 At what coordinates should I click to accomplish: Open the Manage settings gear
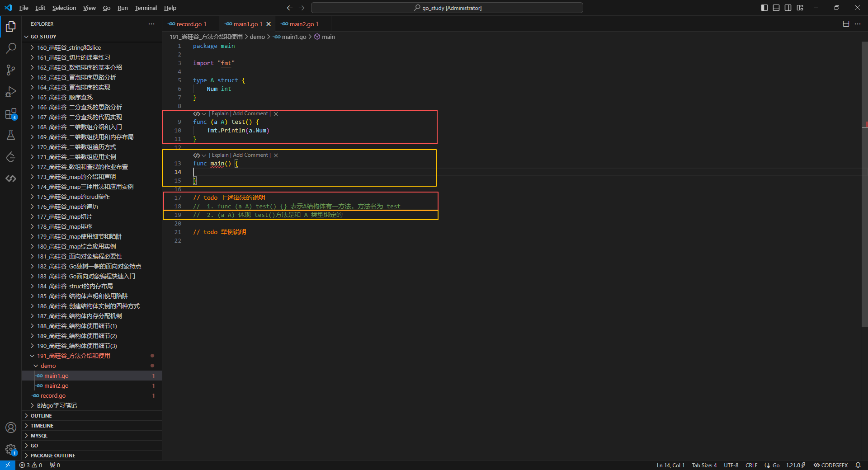(11, 449)
